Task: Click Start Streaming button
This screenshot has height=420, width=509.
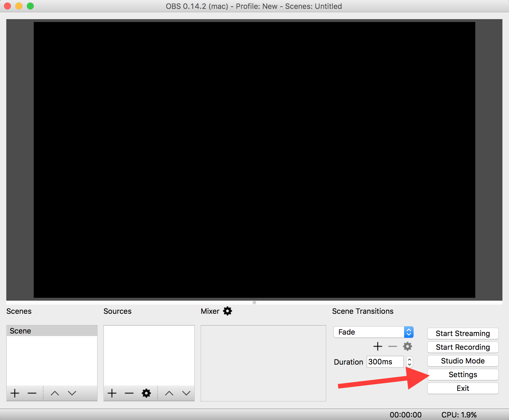Action: [463, 333]
